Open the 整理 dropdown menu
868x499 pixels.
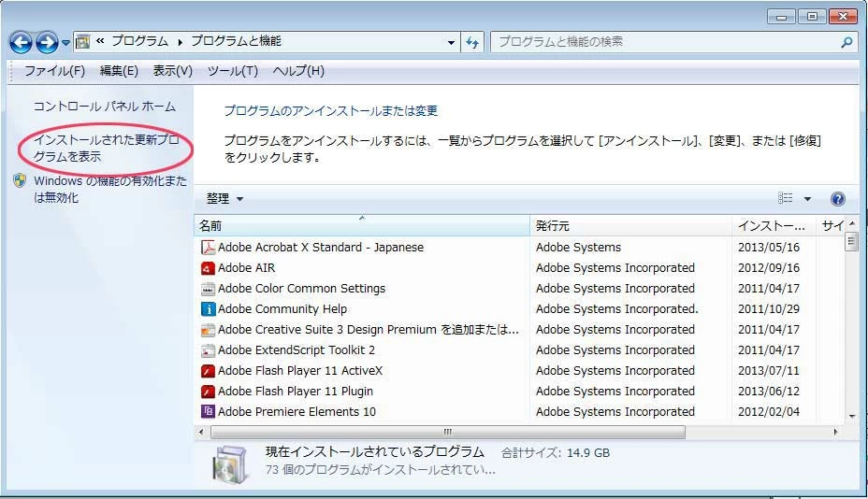pos(224,199)
